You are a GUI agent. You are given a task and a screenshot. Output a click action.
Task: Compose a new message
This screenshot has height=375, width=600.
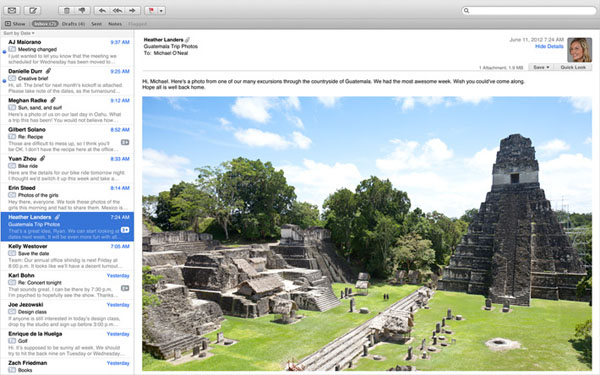pyautogui.click(x=33, y=10)
